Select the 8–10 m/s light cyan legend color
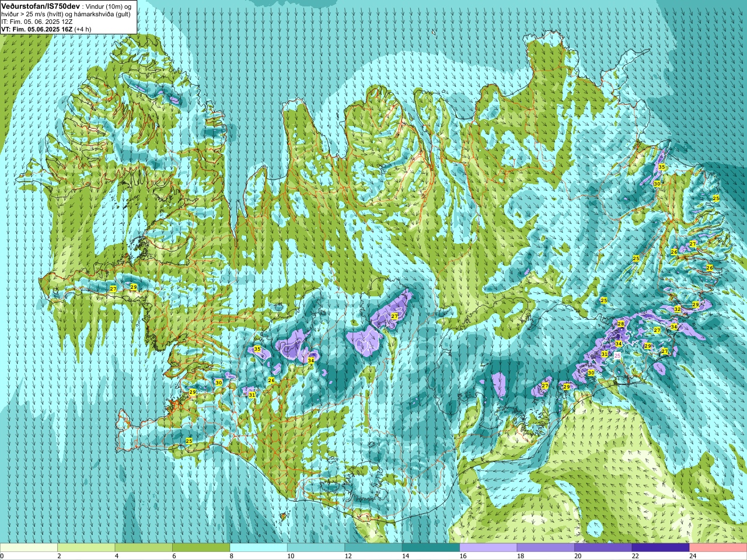Image resolution: width=747 pixels, height=560 pixels. click(259, 548)
